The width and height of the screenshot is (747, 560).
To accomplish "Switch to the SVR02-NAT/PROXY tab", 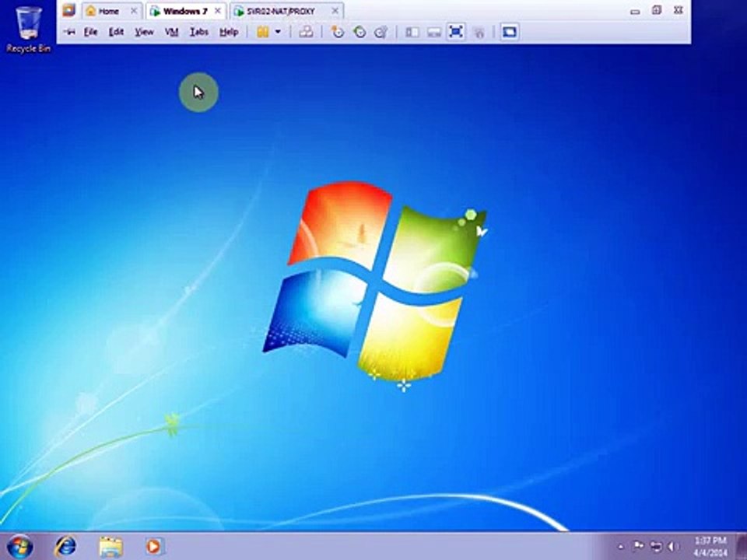I will pos(281,11).
